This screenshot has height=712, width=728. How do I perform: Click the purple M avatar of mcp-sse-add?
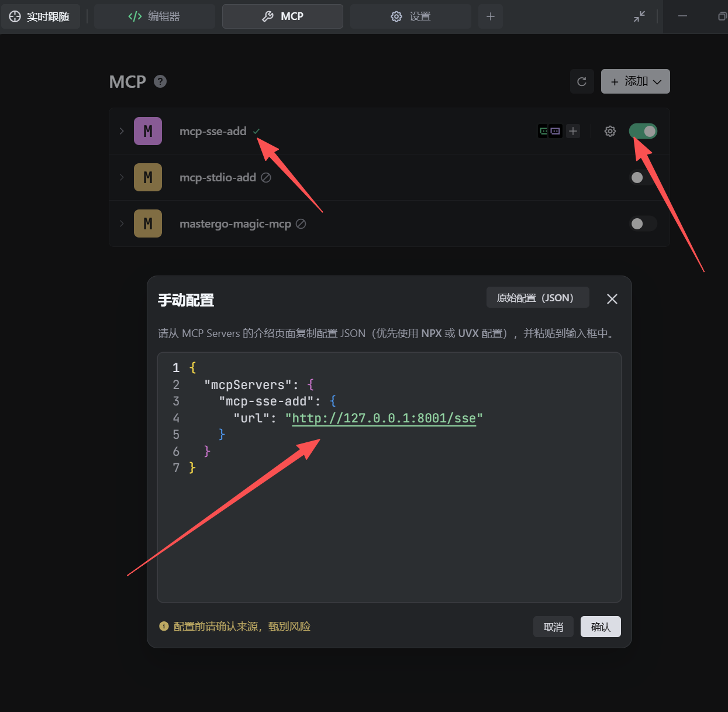148,131
